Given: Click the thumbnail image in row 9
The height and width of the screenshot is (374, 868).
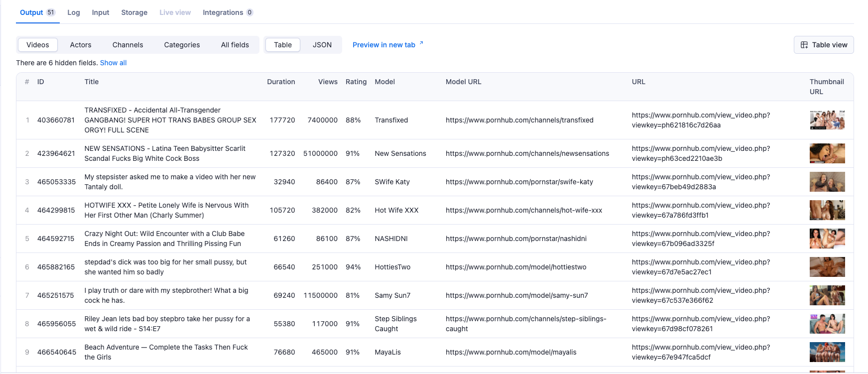Looking at the screenshot, I should tap(827, 352).
